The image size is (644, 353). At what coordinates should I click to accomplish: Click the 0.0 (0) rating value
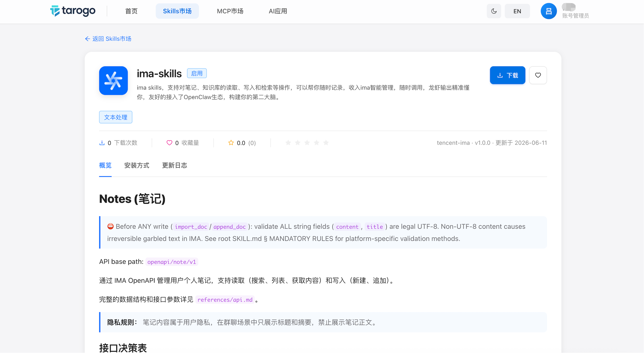pyautogui.click(x=246, y=143)
